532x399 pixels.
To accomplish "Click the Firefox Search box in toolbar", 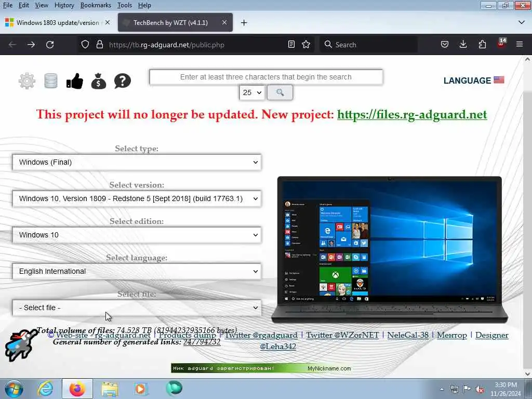I will 368,45.
